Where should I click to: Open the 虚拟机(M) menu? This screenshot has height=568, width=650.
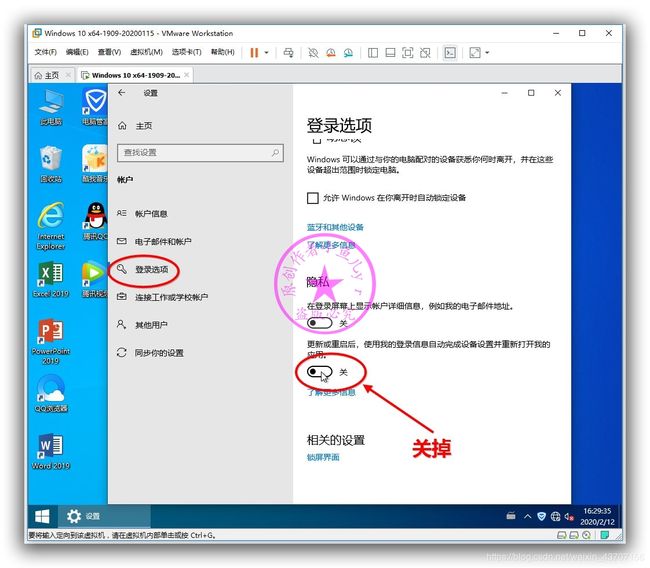pyautogui.click(x=146, y=52)
